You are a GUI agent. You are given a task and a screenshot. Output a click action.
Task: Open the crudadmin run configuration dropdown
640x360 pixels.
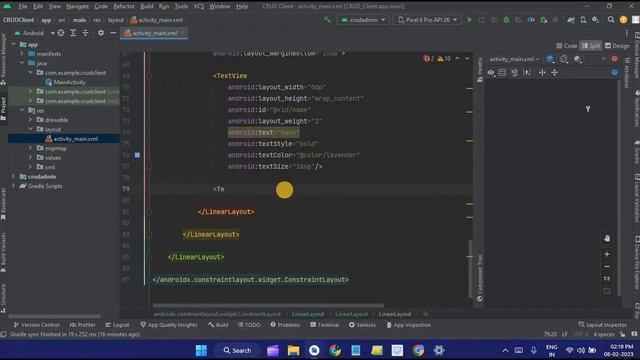(363, 20)
